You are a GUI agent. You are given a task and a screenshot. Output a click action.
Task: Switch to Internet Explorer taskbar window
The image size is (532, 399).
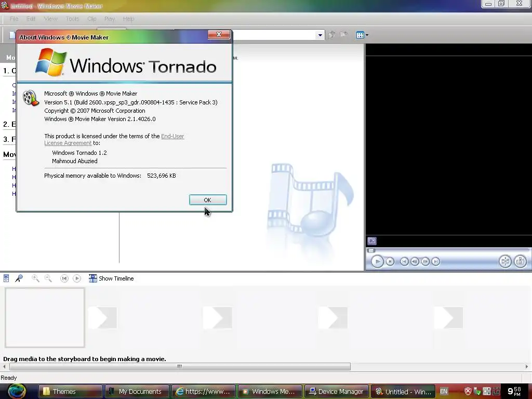204,392
